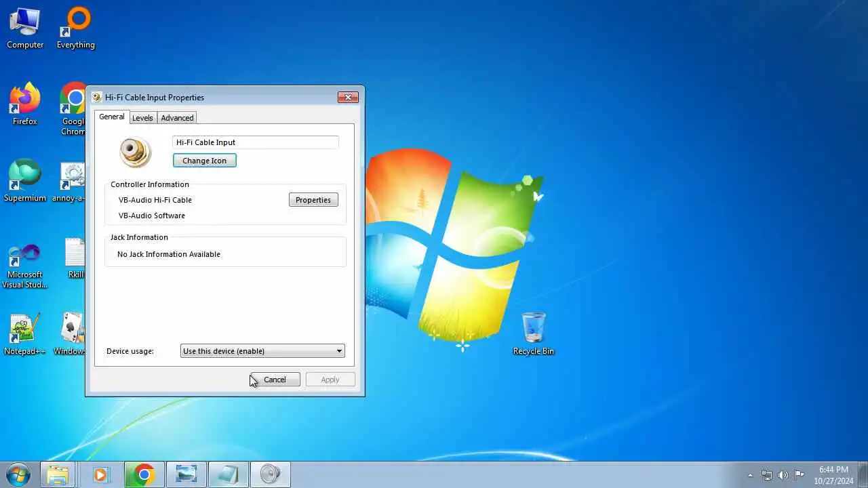868x488 pixels.
Task: Click the VB-Audio Hi-Fi Cable text
Action: (155, 200)
